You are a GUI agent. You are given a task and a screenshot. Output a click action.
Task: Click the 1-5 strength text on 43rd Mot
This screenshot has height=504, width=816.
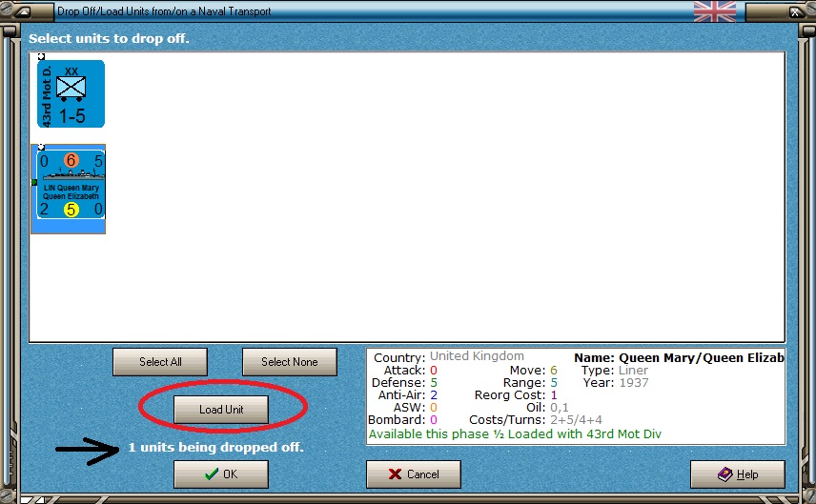[71, 116]
